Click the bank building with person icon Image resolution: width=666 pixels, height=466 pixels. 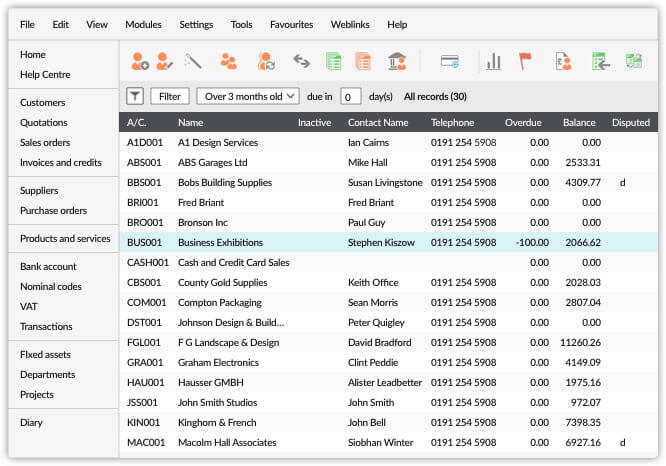pyautogui.click(x=397, y=62)
